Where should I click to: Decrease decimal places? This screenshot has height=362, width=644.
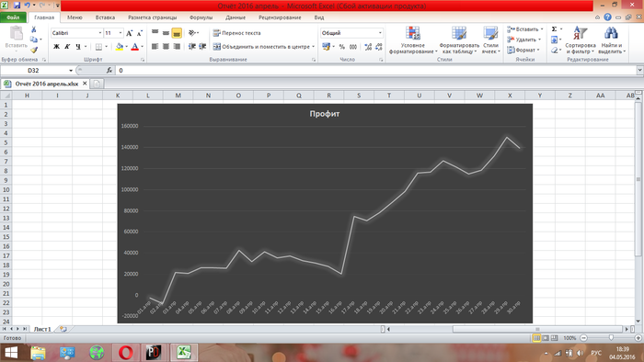tap(379, 47)
